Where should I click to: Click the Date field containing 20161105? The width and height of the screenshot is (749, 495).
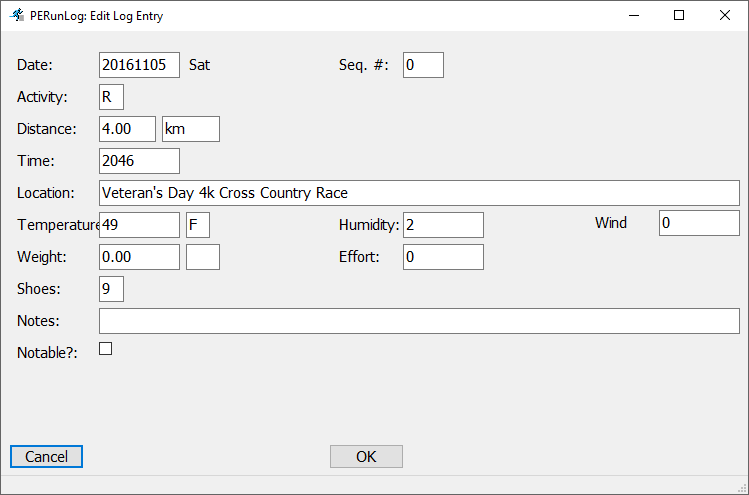point(139,65)
